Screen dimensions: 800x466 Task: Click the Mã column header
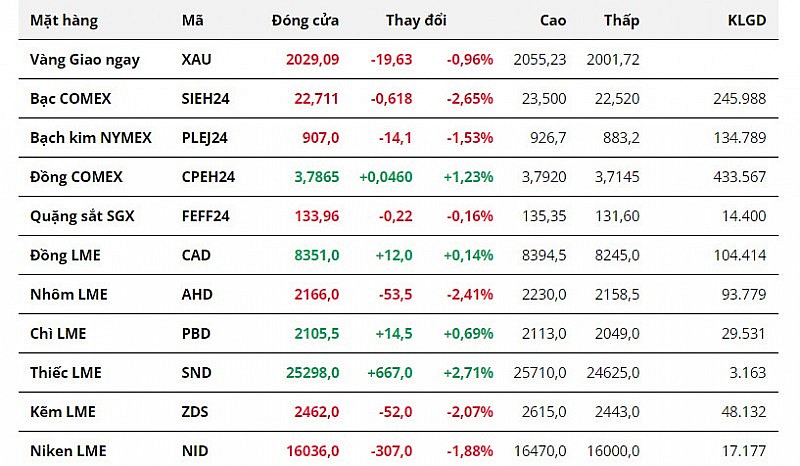193,20
